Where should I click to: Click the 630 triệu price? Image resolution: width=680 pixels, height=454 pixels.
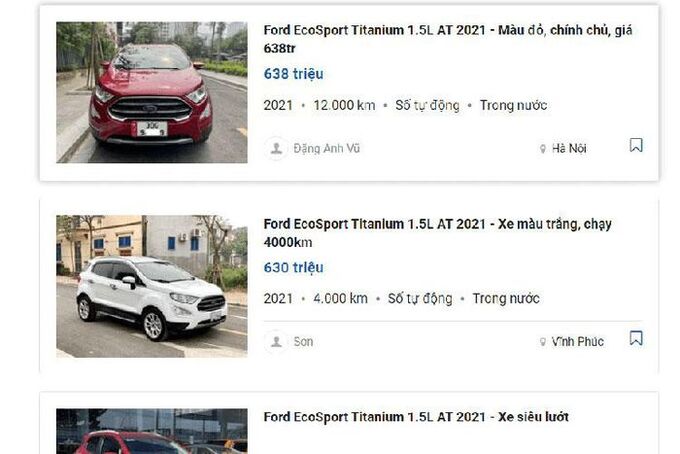tap(293, 267)
